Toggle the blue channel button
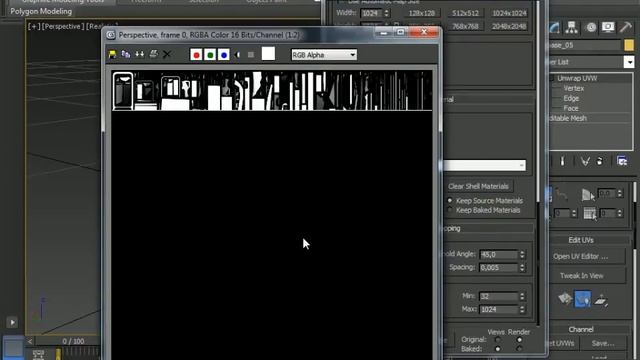 [224, 55]
